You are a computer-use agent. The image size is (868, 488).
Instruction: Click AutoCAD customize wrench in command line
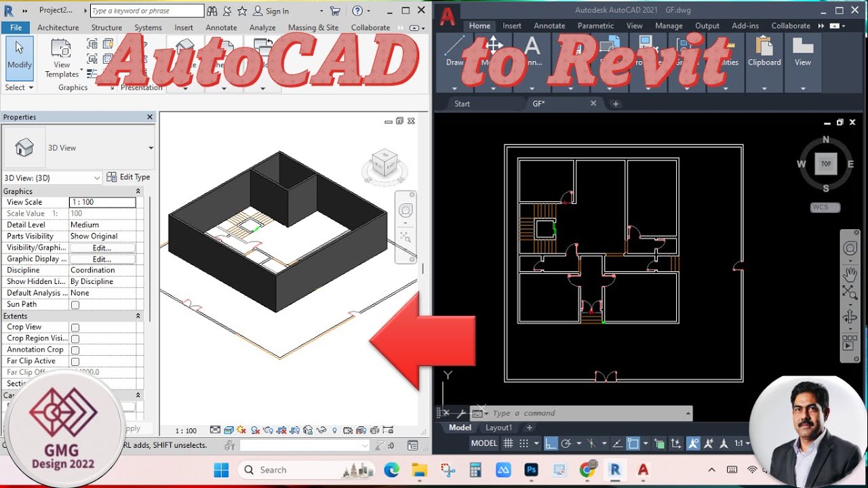click(x=462, y=413)
